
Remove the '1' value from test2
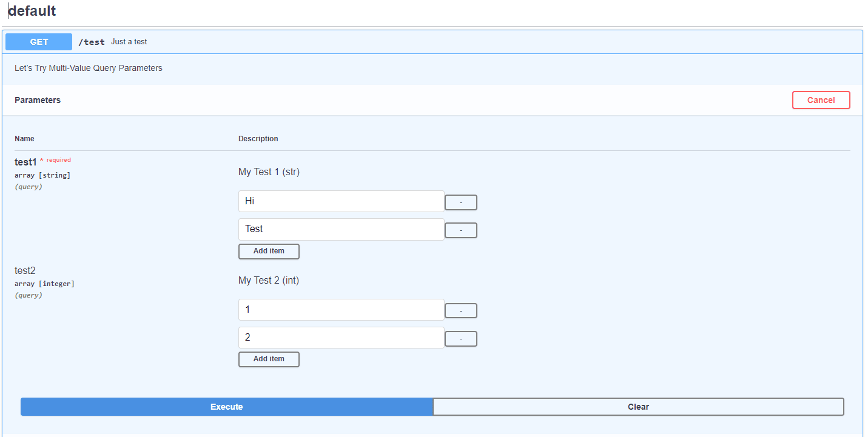(x=461, y=310)
